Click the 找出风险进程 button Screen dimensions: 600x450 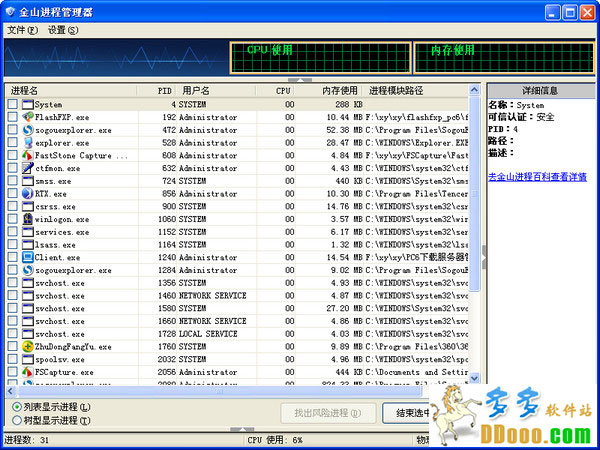tap(328, 413)
